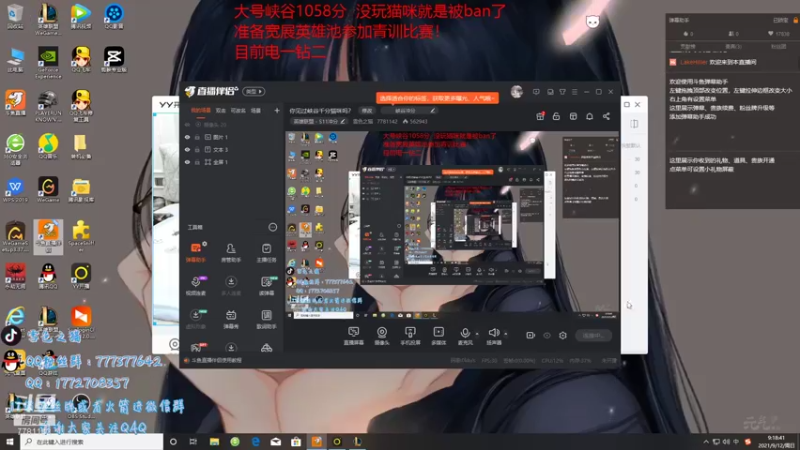Add the 摄像头 camera source
This screenshot has width=800, height=450.
[x=382, y=336]
